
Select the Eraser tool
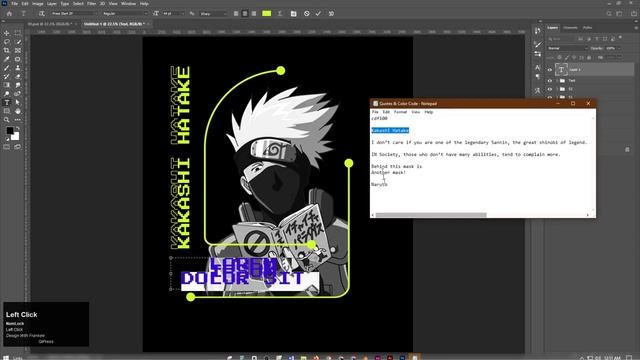(18, 76)
